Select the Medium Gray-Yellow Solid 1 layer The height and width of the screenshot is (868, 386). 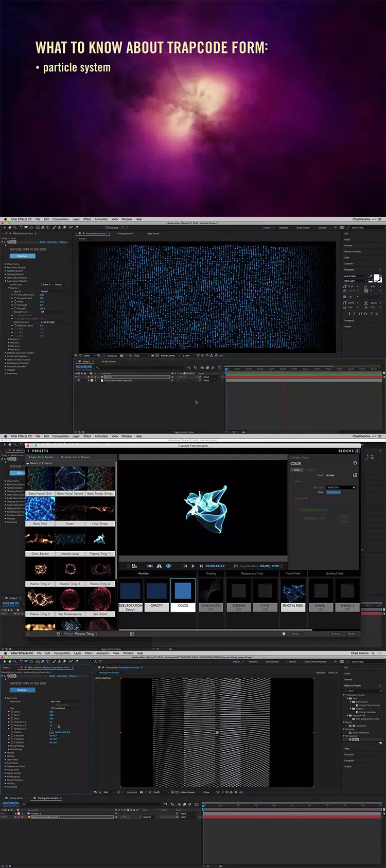72,817
